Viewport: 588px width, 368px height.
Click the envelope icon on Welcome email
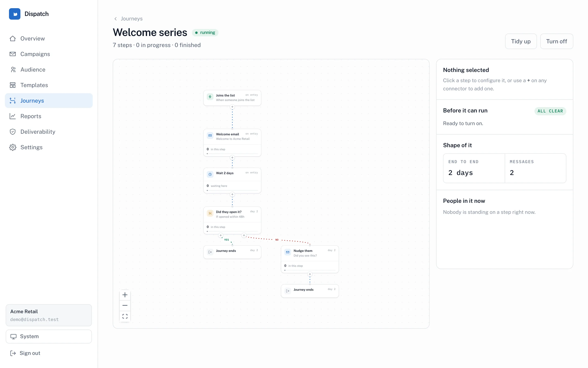pyautogui.click(x=210, y=136)
